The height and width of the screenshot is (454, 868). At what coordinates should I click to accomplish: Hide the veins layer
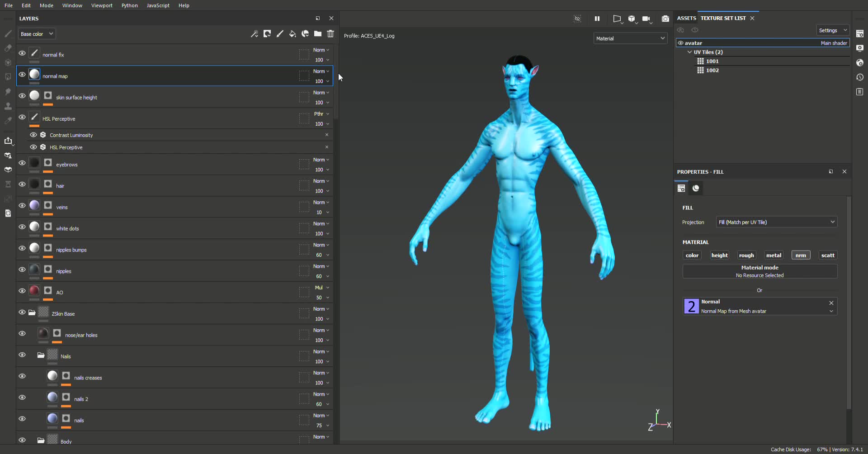coord(22,205)
